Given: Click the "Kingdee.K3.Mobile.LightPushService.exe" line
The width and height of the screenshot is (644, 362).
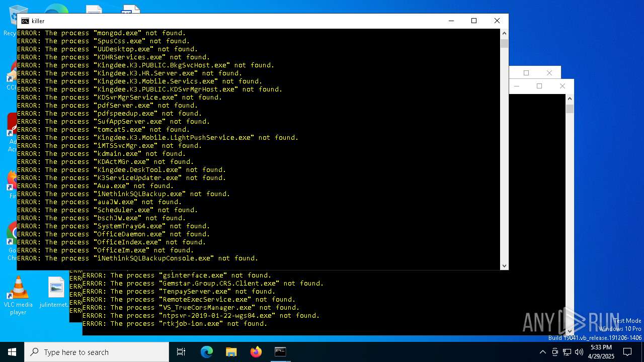Looking at the screenshot, I should (157, 138).
